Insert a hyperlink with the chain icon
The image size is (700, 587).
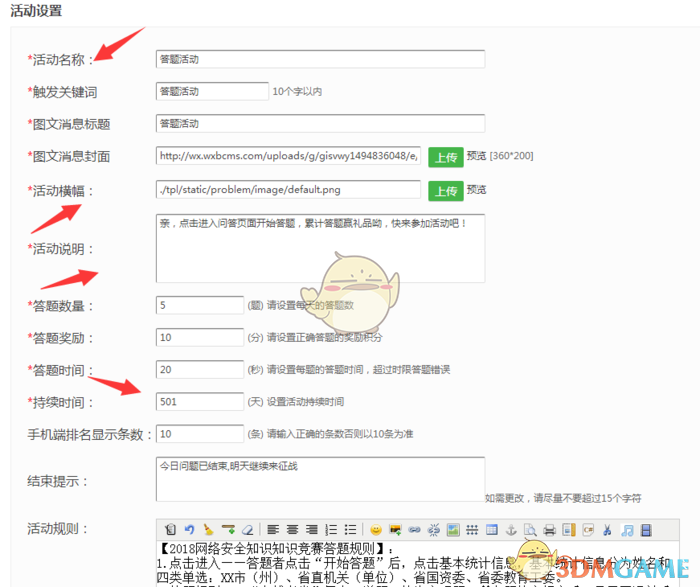[x=414, y=530]
